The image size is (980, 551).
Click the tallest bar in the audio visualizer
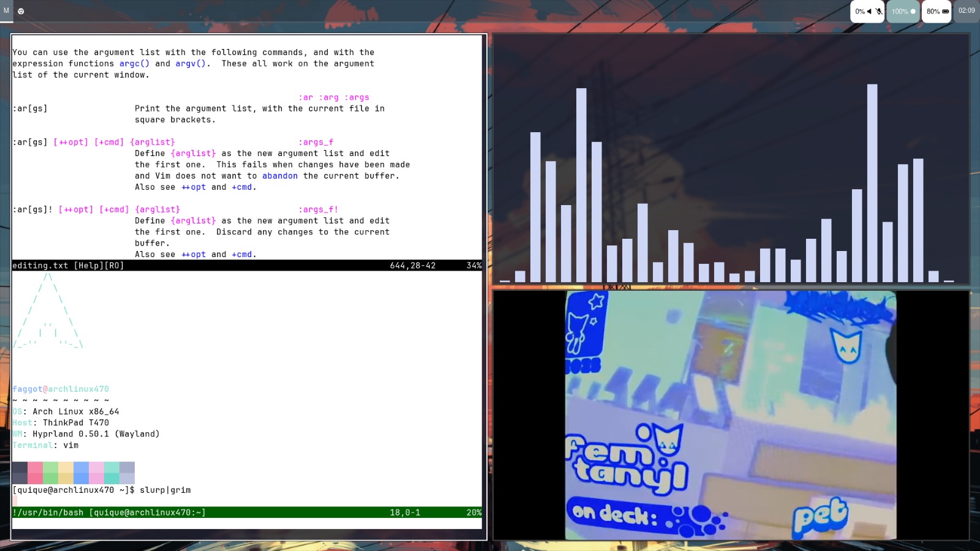(872, 182)
